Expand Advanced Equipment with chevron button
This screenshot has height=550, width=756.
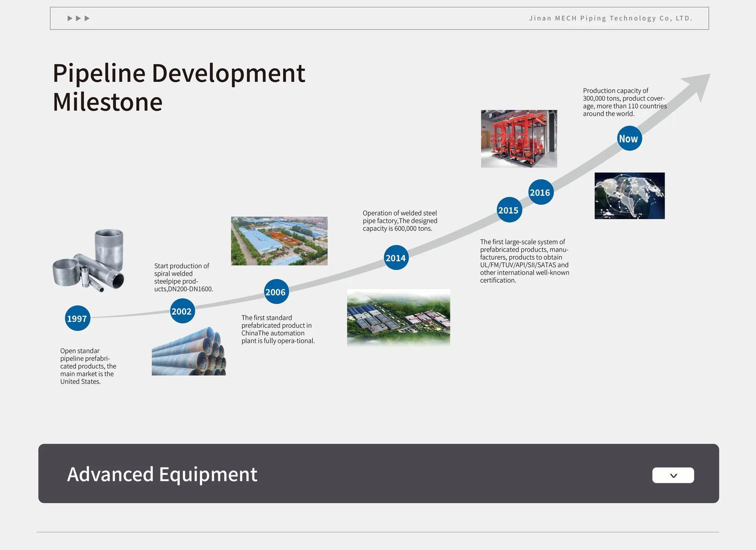pos(673,475)
